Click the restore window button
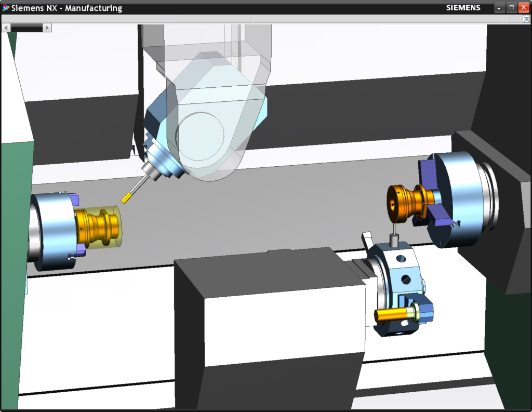This screenshot has width=532, height=412. coord(512,7)
